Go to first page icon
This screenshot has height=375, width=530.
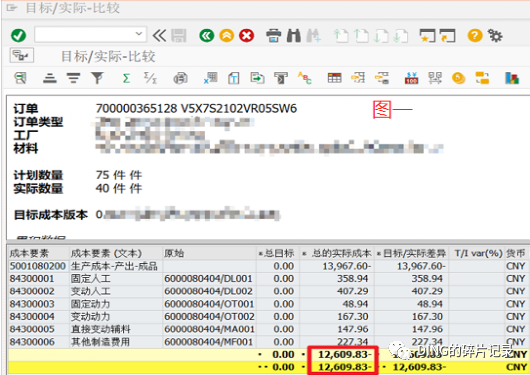click(x=341, y=36)
